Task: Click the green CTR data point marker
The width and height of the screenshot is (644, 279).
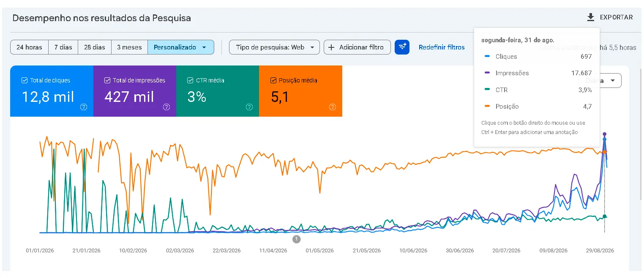Action: point(604,216)
